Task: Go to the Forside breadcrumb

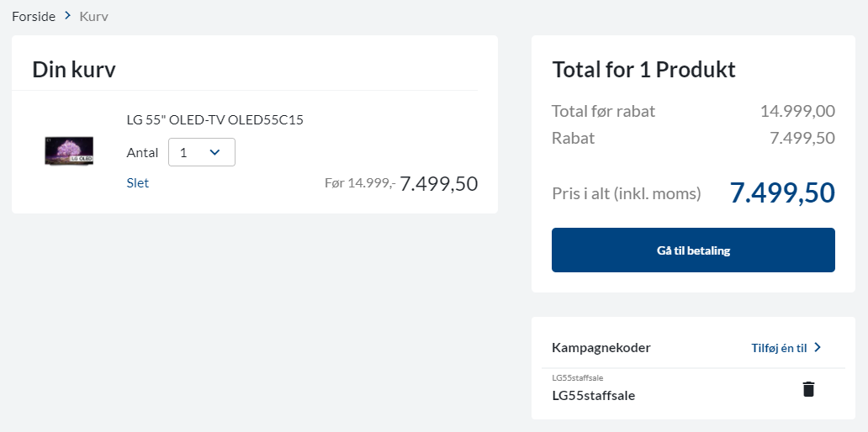Action: [x=34, y=16]
